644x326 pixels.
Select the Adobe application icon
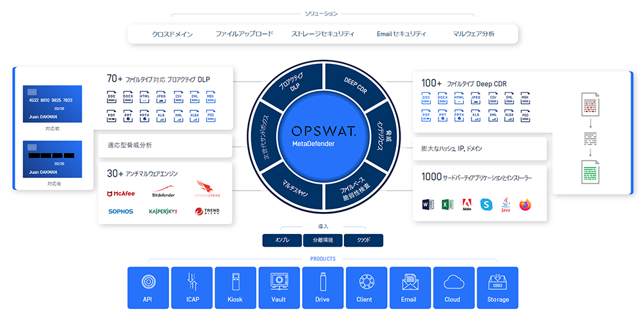(467, 204)
